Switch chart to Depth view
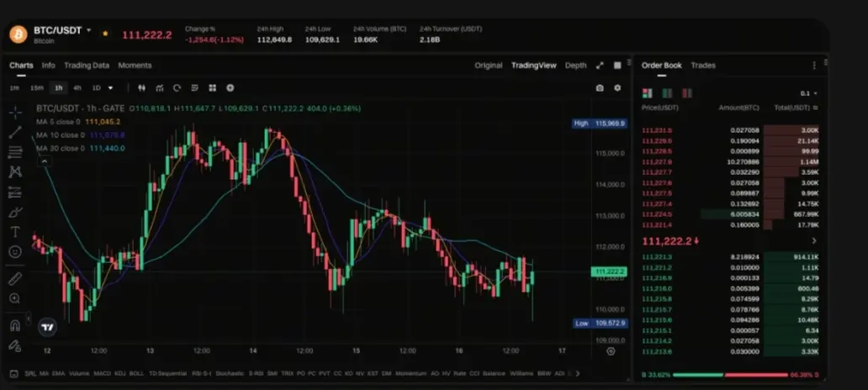This screenshot has width=868, height=390. 575,66
